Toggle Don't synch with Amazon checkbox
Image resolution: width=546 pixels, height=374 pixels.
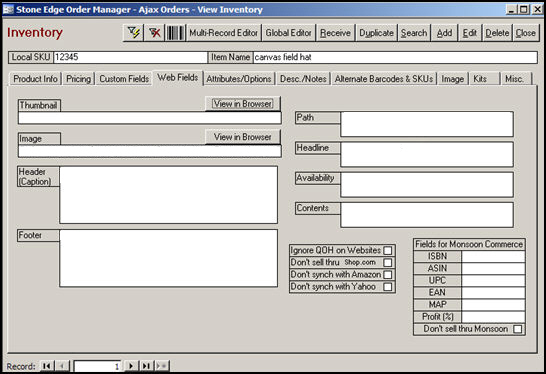click(388, 274)
